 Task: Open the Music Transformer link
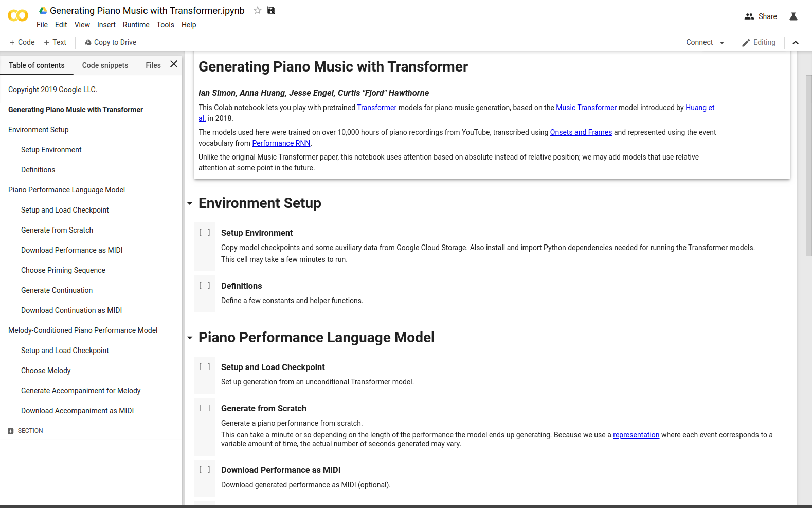[x=586, y=108]
